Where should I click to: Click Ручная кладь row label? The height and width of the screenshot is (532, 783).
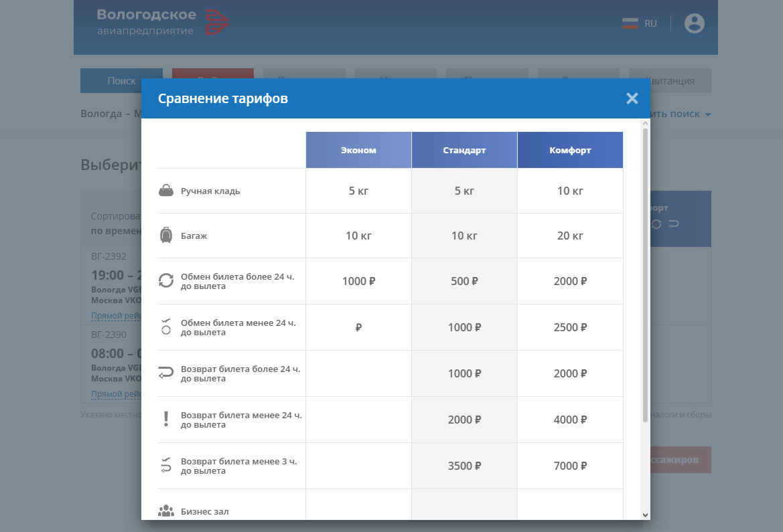210,191
